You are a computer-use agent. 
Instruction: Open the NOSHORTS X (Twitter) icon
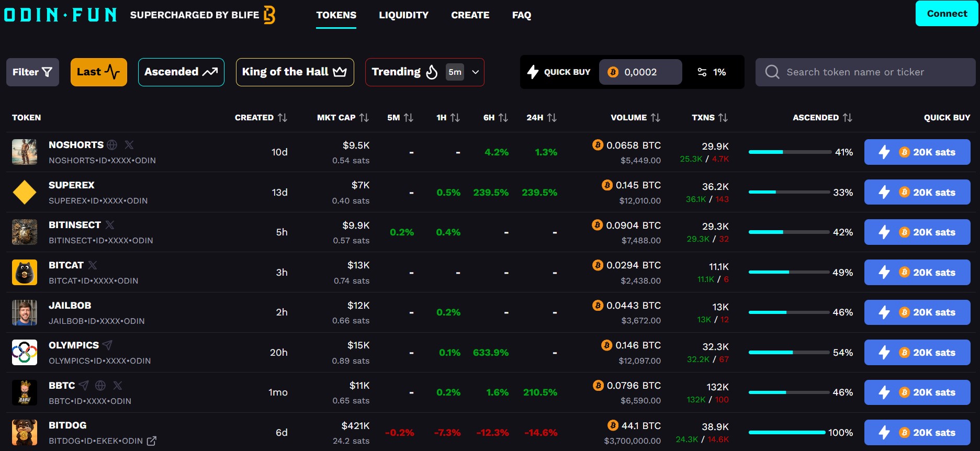coord(129,145)
